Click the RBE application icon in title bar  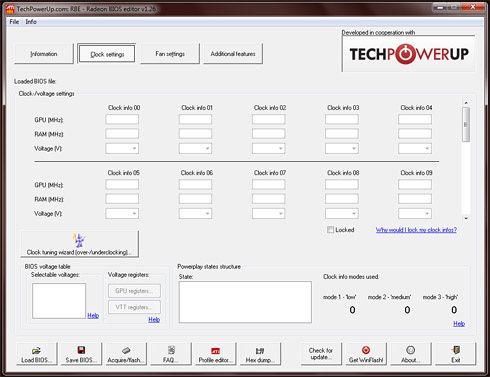[10, 9]
